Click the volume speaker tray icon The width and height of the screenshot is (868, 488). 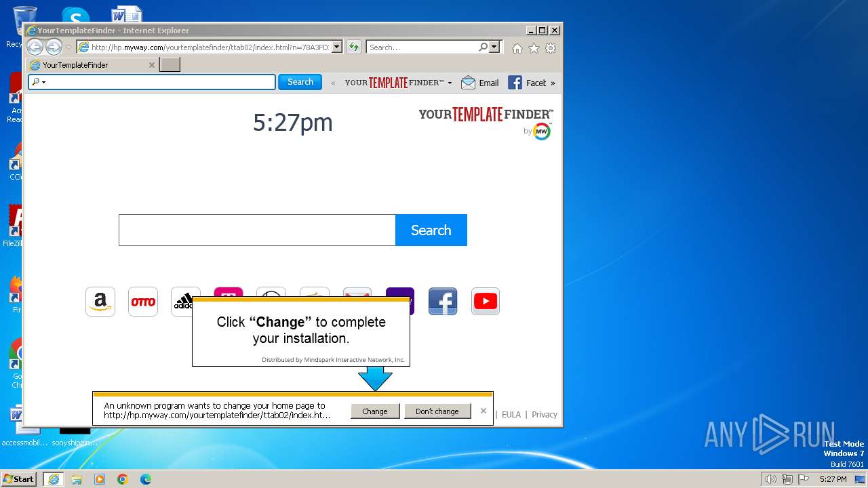[x=770, y=479]
